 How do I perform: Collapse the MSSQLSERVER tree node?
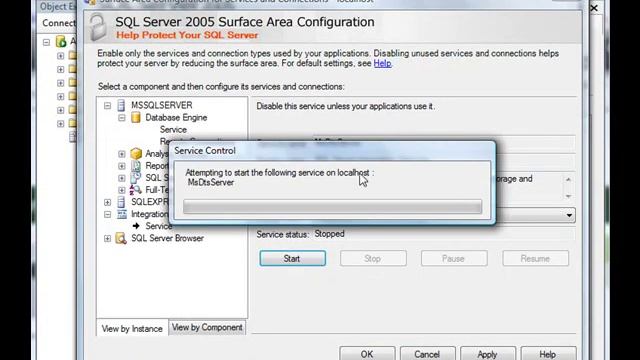(107, 106)
